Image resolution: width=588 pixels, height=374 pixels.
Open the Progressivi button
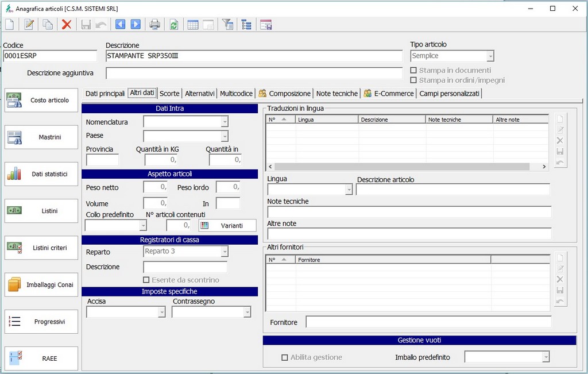click(x=41, y=322)
